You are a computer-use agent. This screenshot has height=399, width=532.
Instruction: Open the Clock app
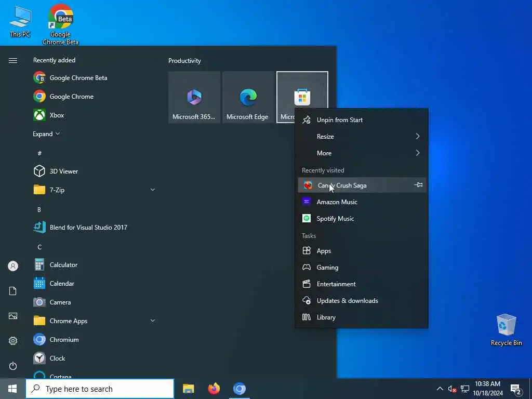click(x=95, y=358)
